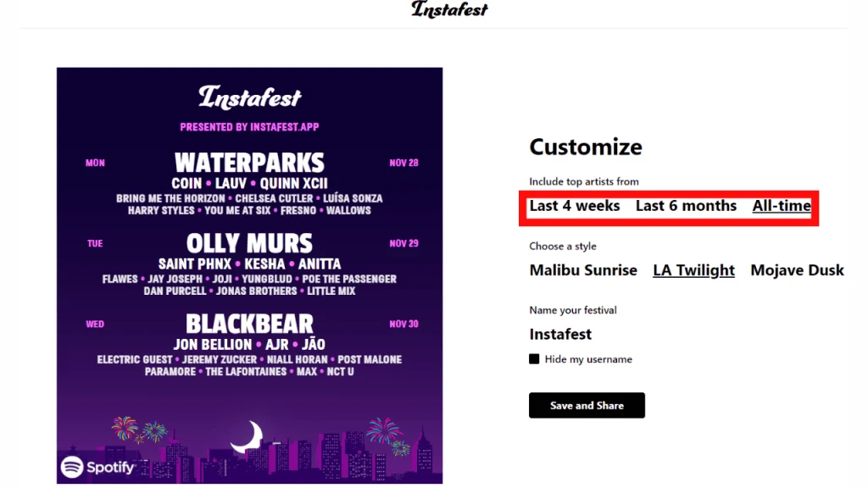Click the WATERPARKS headliner on the poster

tap(249, 163)
